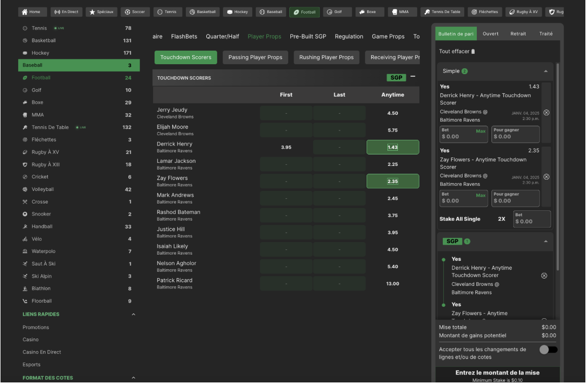The height and width of the screenshot is (384, 588).
Task: Collapse the Touchdown Scorers table
Action: tap(413, 77)
